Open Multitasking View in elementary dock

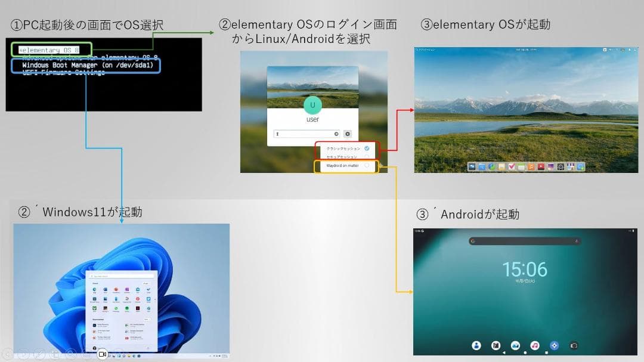click(x=472, y=166)
